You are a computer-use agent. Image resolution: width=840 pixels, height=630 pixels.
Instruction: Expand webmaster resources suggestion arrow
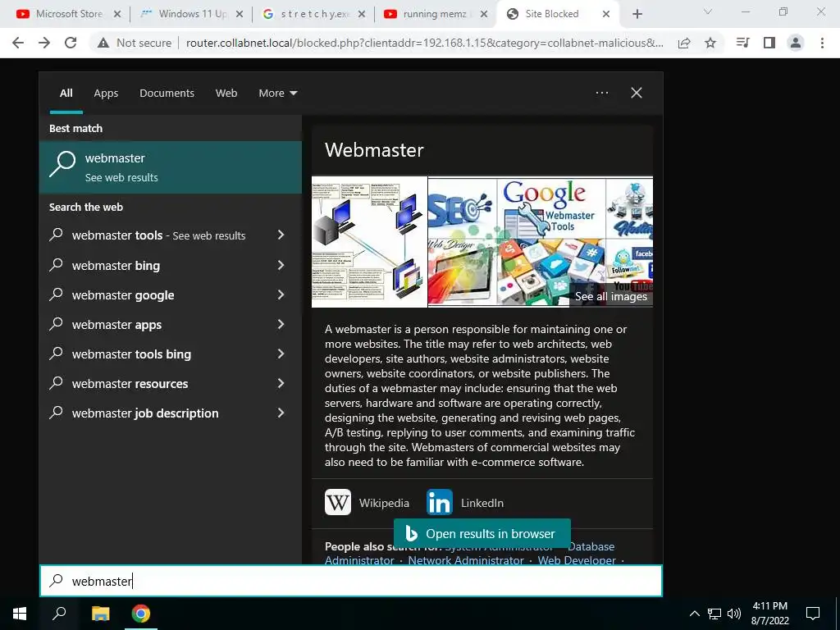point(281,383)
